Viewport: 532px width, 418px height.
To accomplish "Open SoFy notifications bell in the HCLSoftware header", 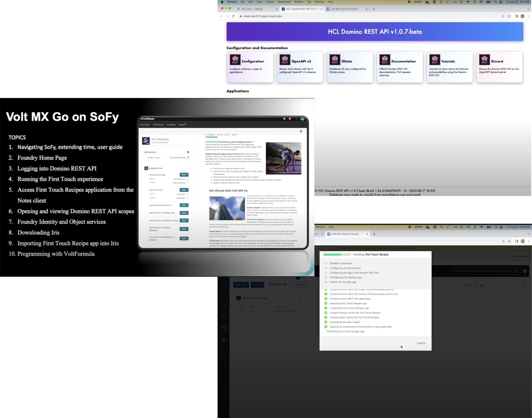I will (290, 119).
